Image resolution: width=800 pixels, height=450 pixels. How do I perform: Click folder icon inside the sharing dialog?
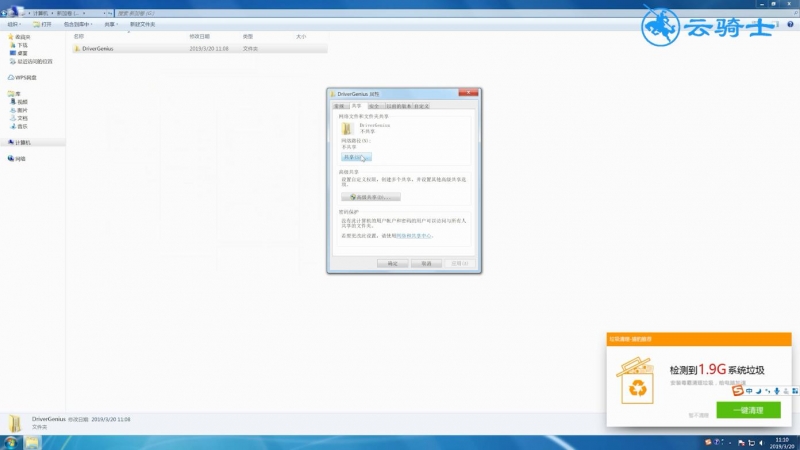(x=347, y=128)
